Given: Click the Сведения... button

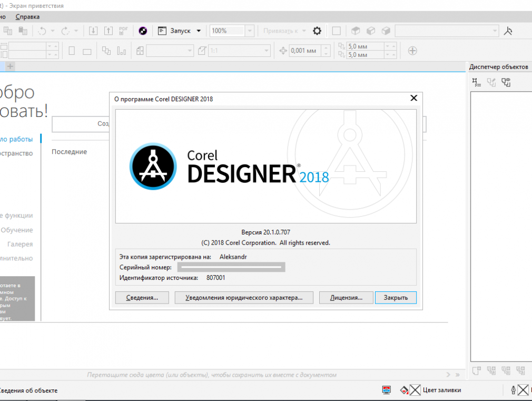Looking at the screenshot, I should click(142, 298).
